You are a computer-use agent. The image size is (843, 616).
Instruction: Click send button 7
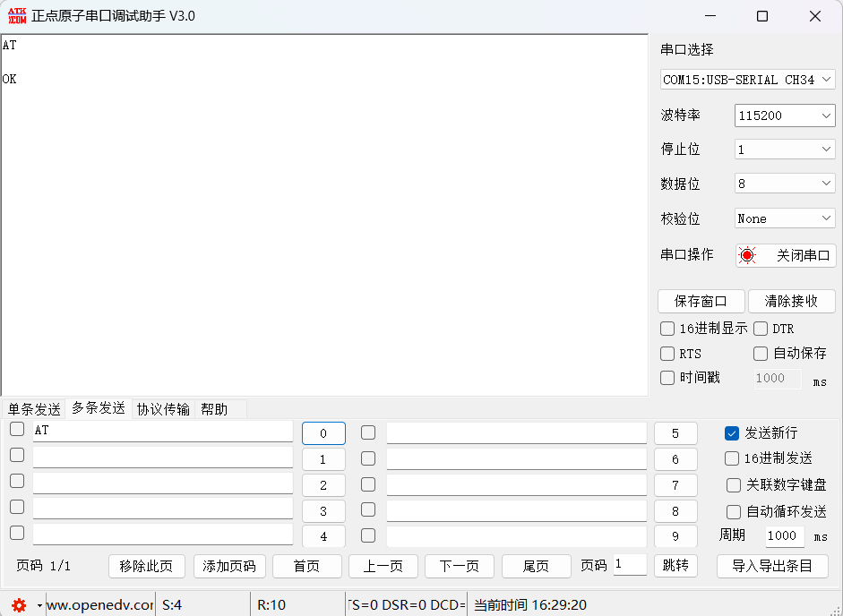coord(675,485)
